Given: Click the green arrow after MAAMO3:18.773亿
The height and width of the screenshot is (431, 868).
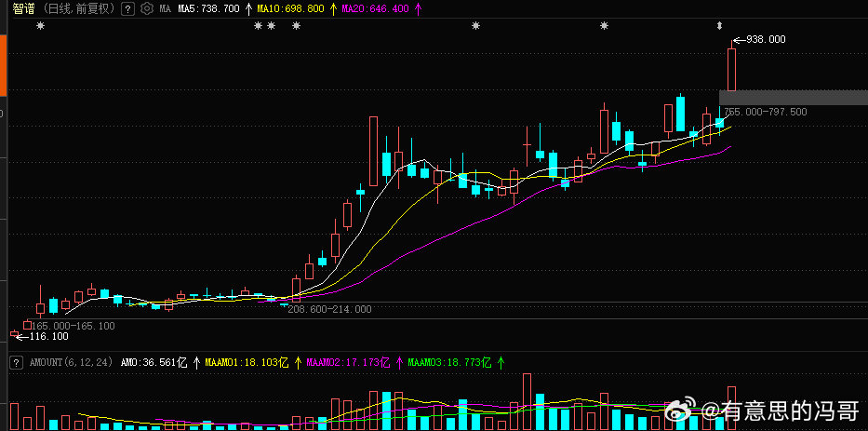Looking at the screenshot, I should [501, 363].
